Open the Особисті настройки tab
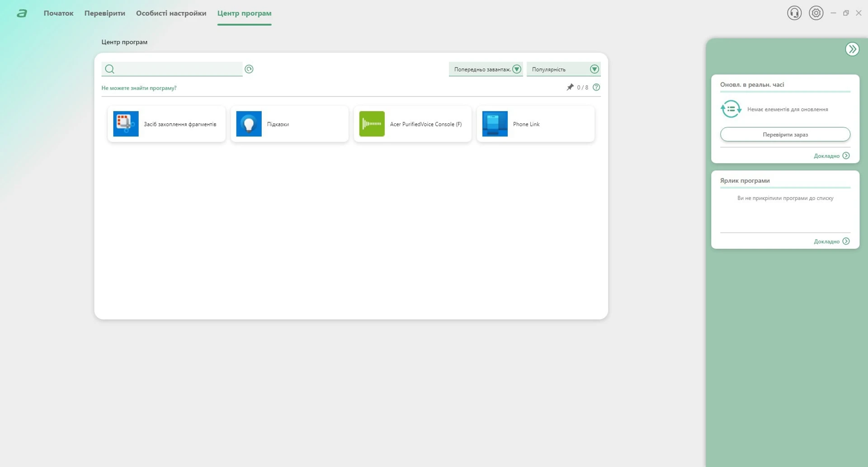This screenshot has width=868, height=467. pyautogui.click(x=171, y=13)
